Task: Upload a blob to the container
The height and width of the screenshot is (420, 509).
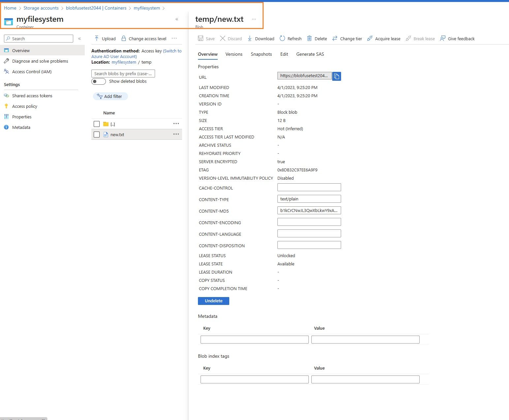Action: point(105,39)
